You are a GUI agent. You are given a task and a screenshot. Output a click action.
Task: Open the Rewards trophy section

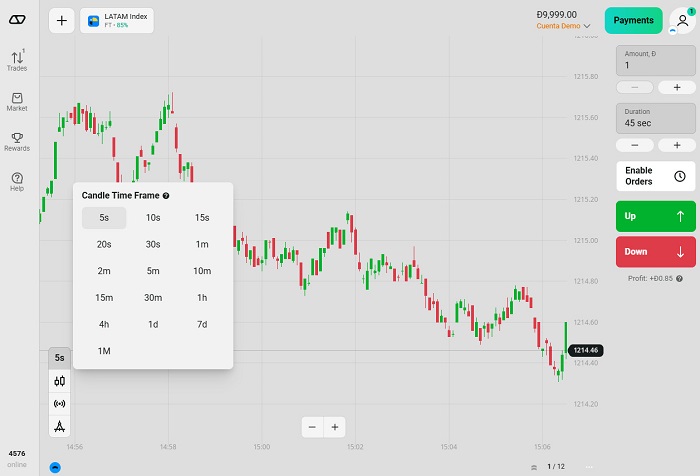pyautogui.click(x=17, y=142)
